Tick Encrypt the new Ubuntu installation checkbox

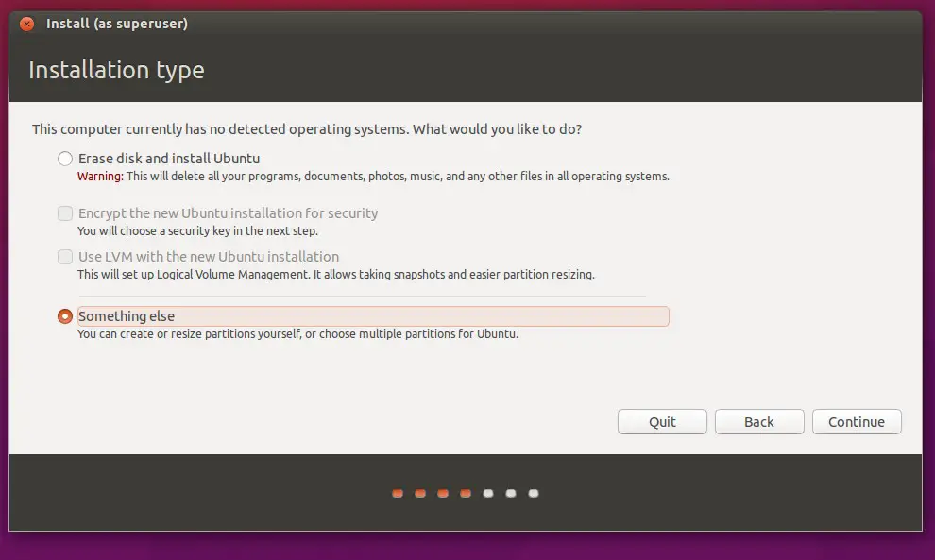[x=65, y=212]
